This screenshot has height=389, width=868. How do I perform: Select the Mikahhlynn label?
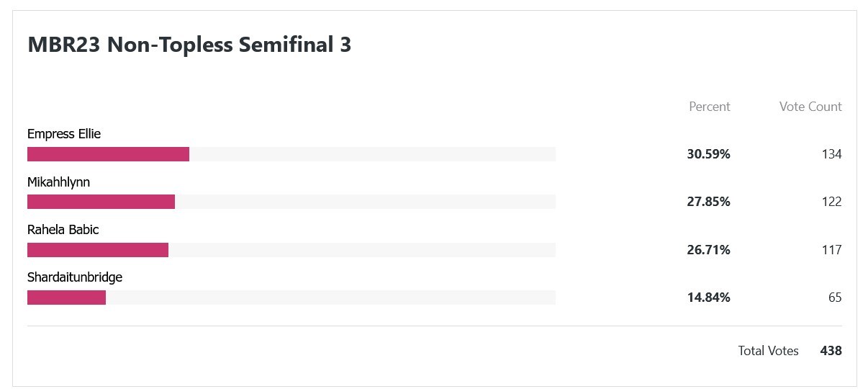58,182
